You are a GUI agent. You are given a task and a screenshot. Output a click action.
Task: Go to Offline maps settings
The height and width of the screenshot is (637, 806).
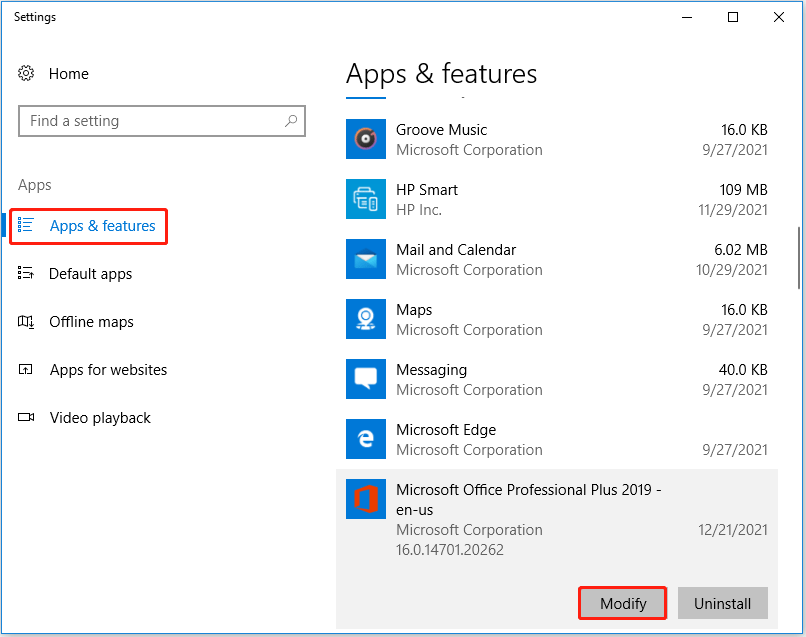(x=91, y=322)
